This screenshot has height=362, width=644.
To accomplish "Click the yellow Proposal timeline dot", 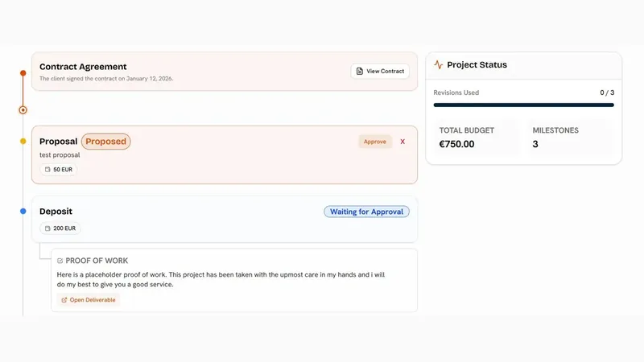I will pyautogui.click(x=23, y=142).
